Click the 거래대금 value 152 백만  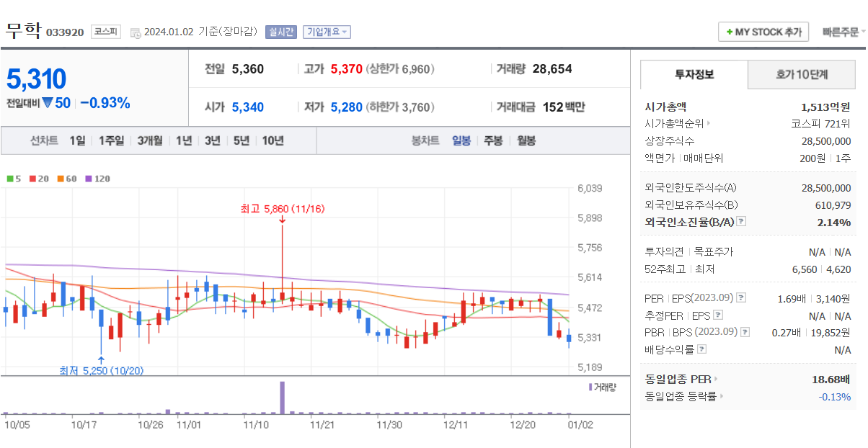click(564, 107)
